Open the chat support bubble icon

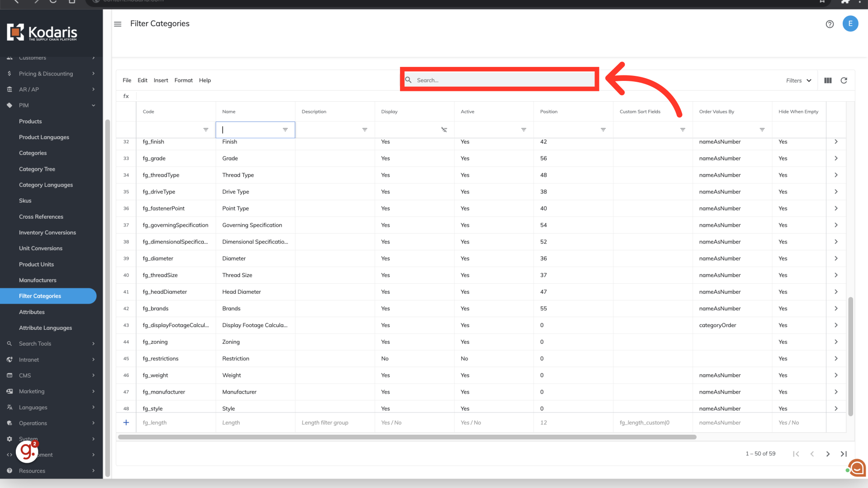(857, 468)
